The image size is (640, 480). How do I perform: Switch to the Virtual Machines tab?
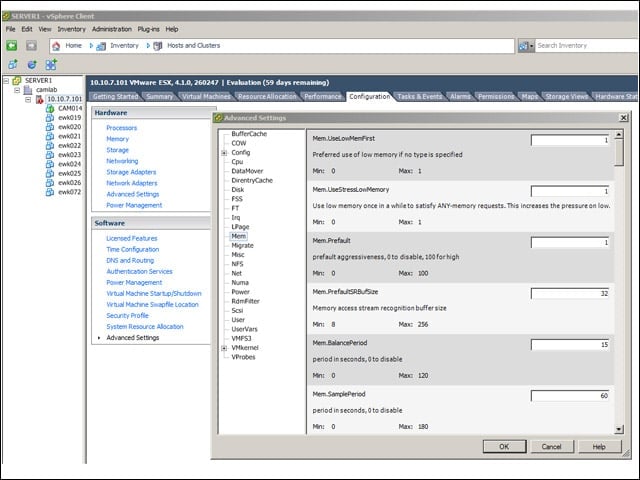coord(206,97)
